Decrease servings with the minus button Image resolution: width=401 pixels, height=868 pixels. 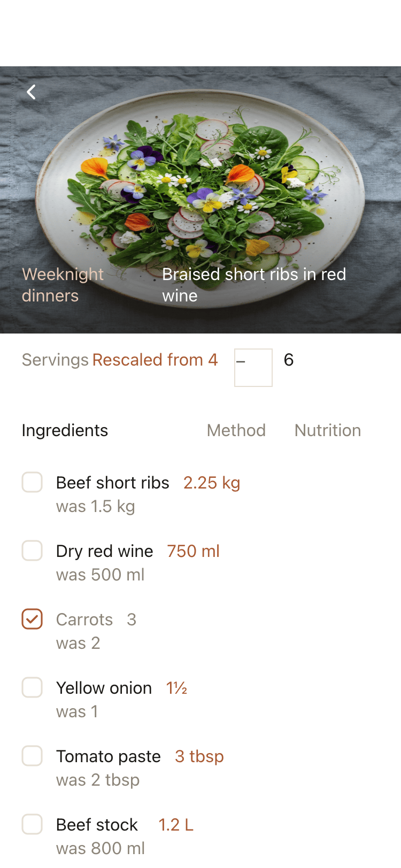[x=253, y=368]
